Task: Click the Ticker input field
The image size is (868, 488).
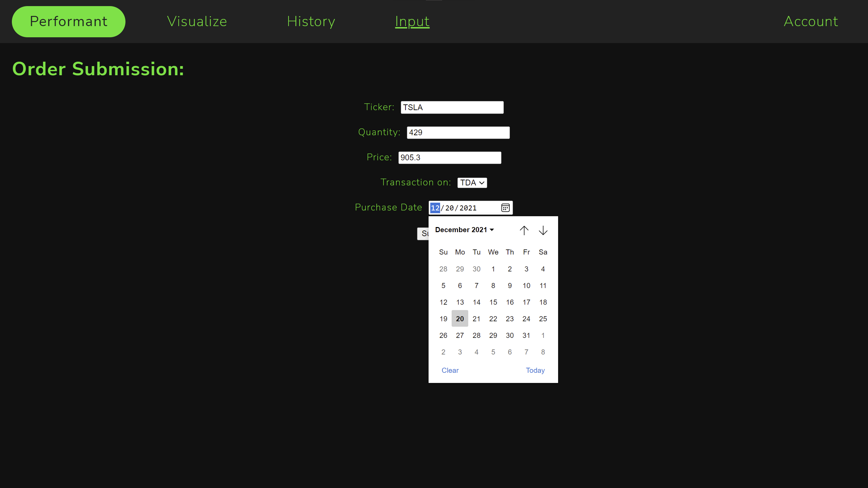Action: [x=452, y=107]
